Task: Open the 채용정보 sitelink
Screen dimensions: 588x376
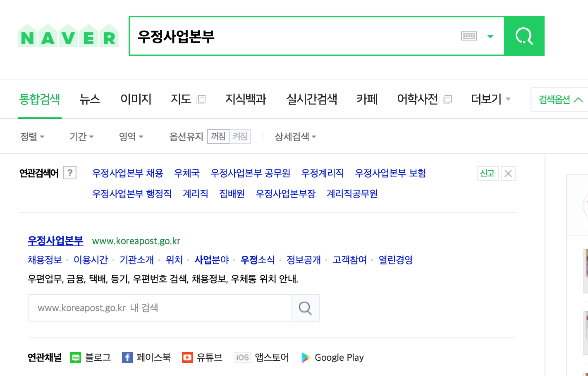Action: click(45, 260)
